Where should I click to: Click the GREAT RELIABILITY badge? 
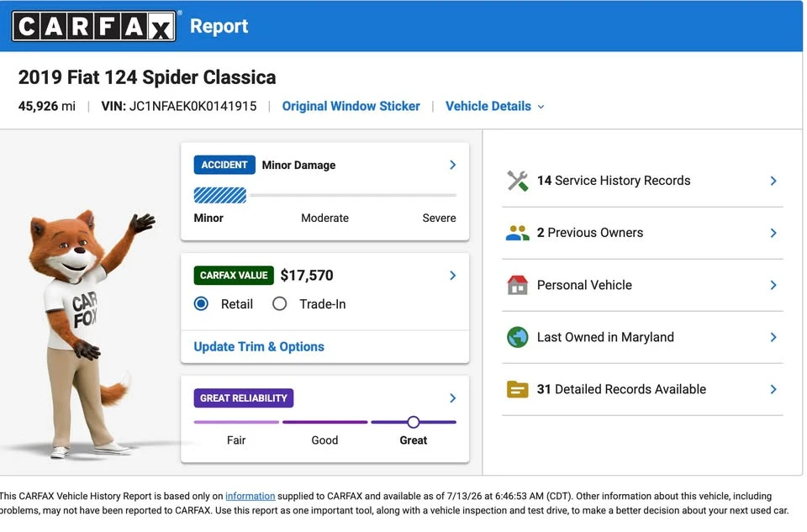click(244, 398)
